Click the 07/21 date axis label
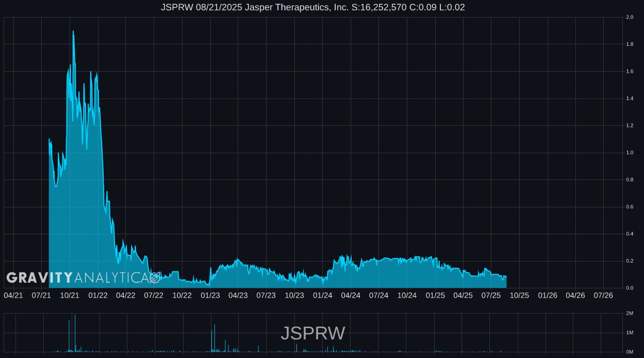 [41, 295]
